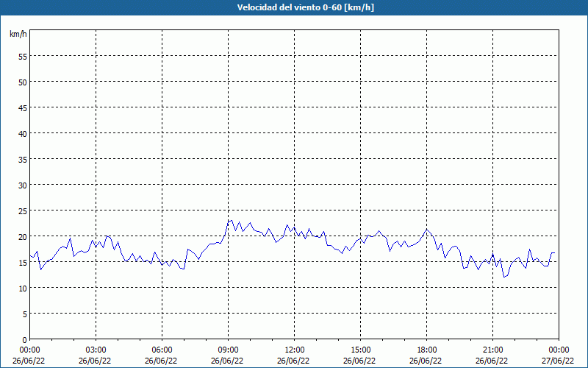Click the 26/06/22 date under 12:00

click(x=293, y=361)
